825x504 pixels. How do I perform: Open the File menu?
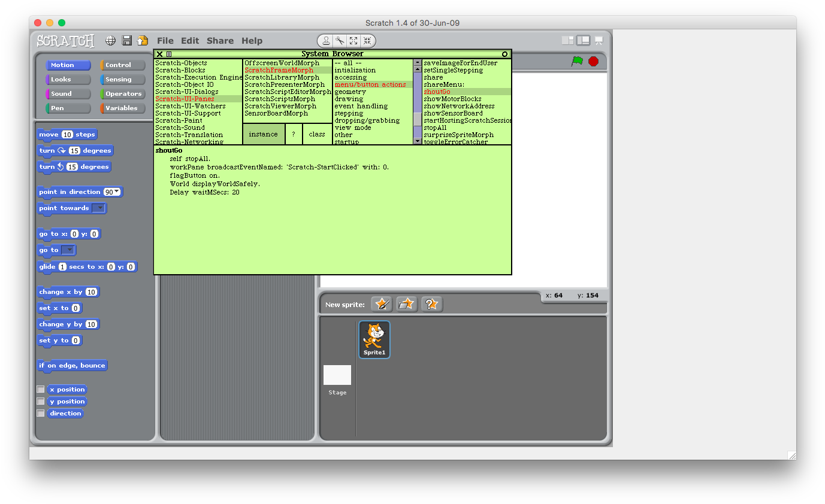pos(165,41)
